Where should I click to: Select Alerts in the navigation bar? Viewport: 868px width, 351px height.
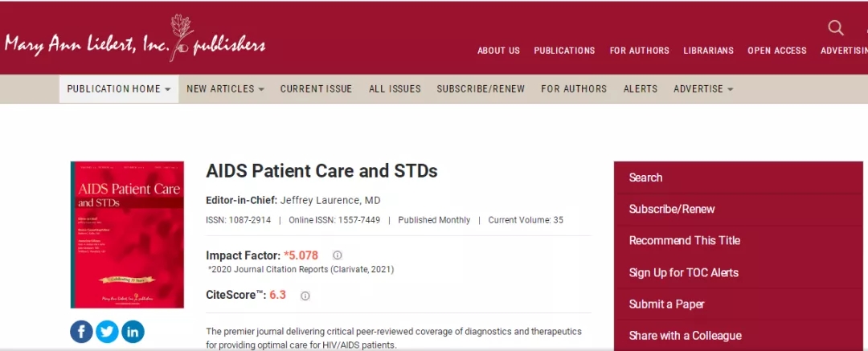point(641,89)
